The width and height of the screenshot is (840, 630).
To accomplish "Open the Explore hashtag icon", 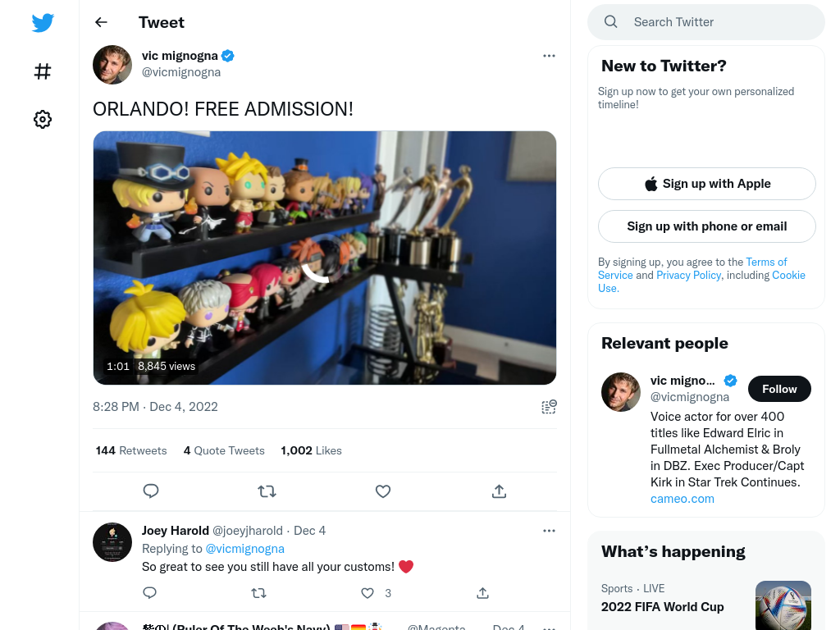I will [x=43, y=71].
